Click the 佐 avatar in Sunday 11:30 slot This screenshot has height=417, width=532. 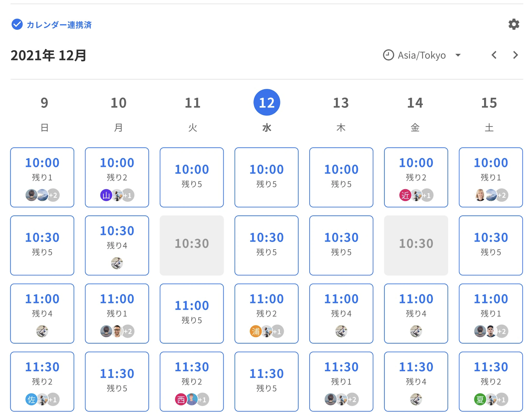click(31, 399)
